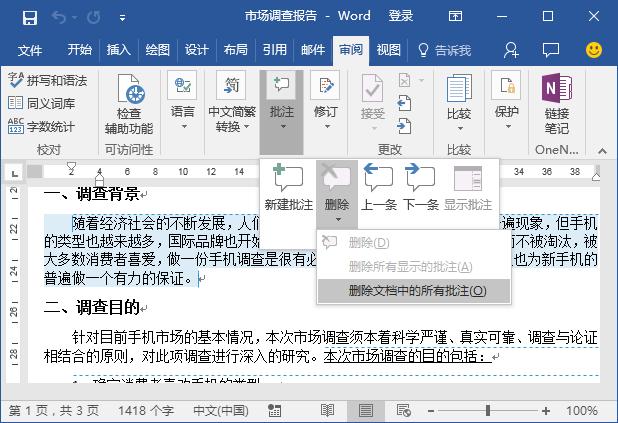Zoom in with the plus button
Viewport: 618px width, 423px height.
click(546, 411)
